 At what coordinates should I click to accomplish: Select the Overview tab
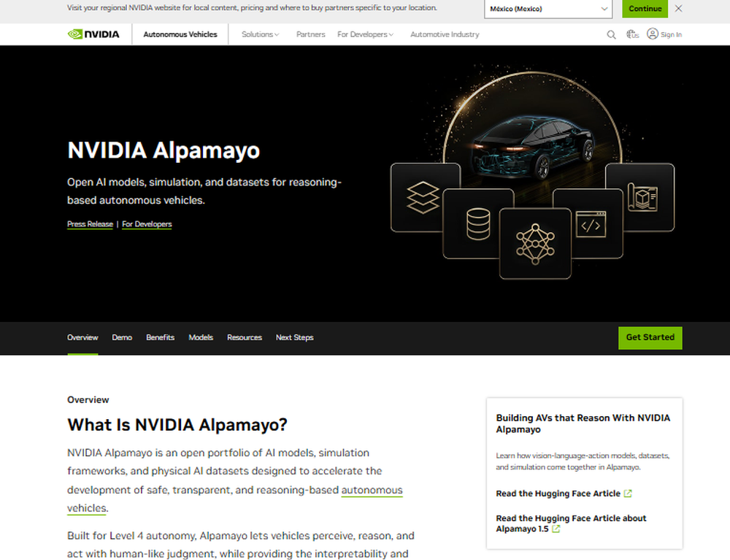(x=82, y=337)
